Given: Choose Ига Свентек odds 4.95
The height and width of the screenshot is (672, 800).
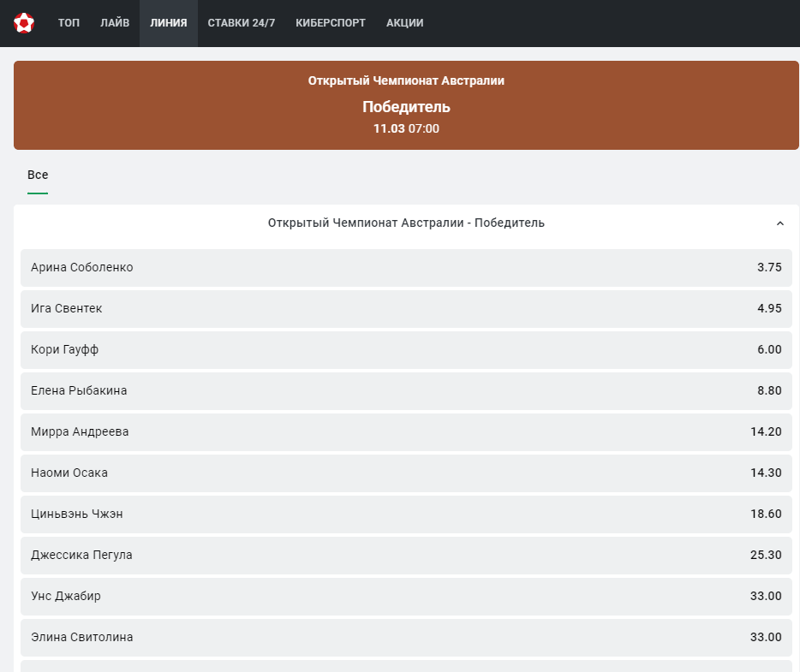Looking at the screenshot, I should 406,308.
